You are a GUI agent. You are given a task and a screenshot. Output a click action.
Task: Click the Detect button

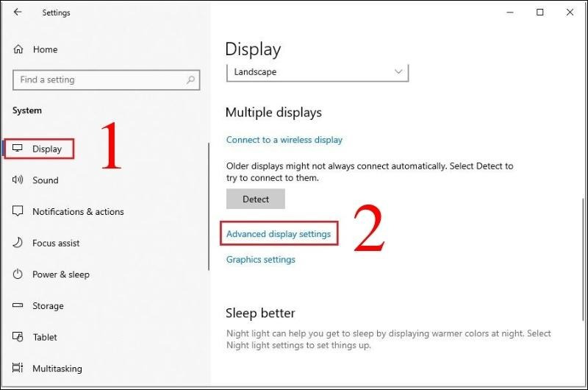coord(255,199)
